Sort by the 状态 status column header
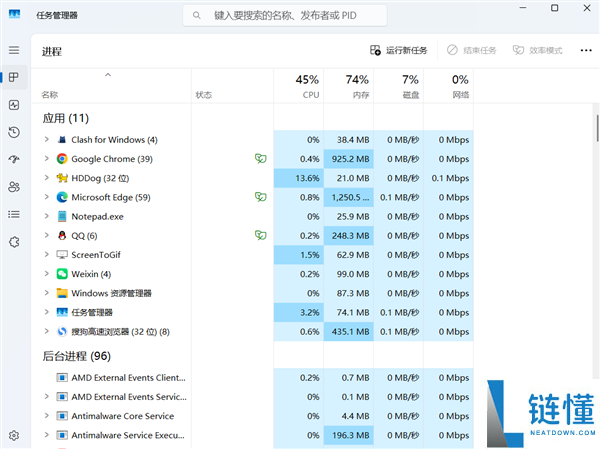 click(233, 86)
